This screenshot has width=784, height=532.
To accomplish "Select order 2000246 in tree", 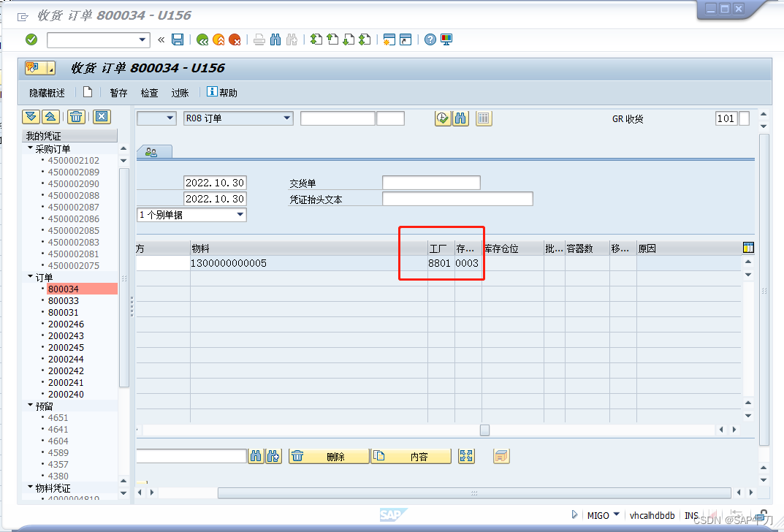I will coord(66,324).
